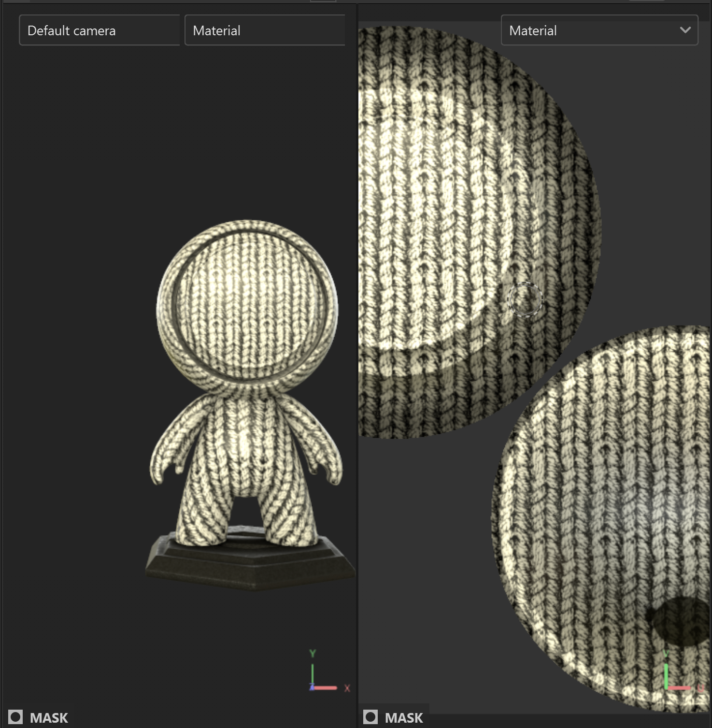
Task: Click MASK icon in right UV viewport
Action: point(370,717)
